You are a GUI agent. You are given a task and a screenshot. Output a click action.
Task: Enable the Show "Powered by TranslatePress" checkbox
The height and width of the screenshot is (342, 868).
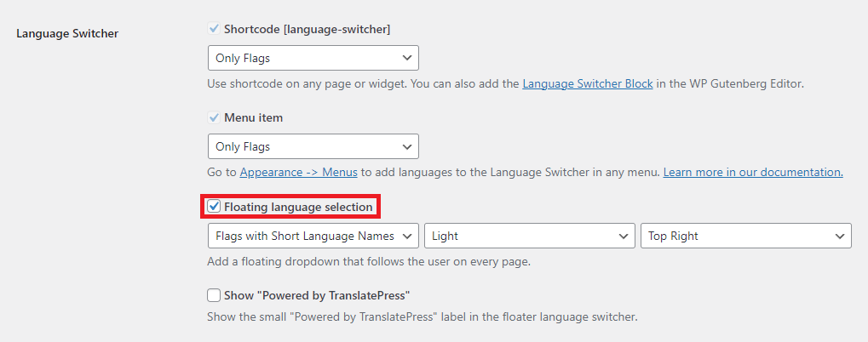[215, 295]
